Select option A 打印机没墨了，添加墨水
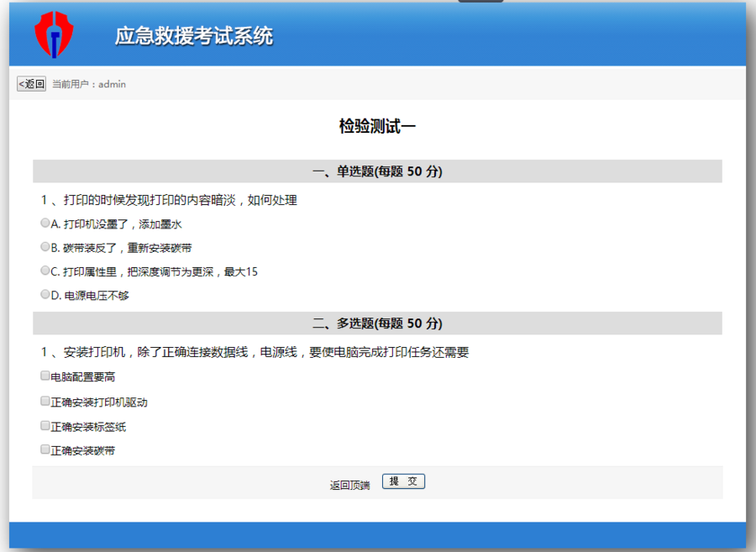 coord(45,223)
